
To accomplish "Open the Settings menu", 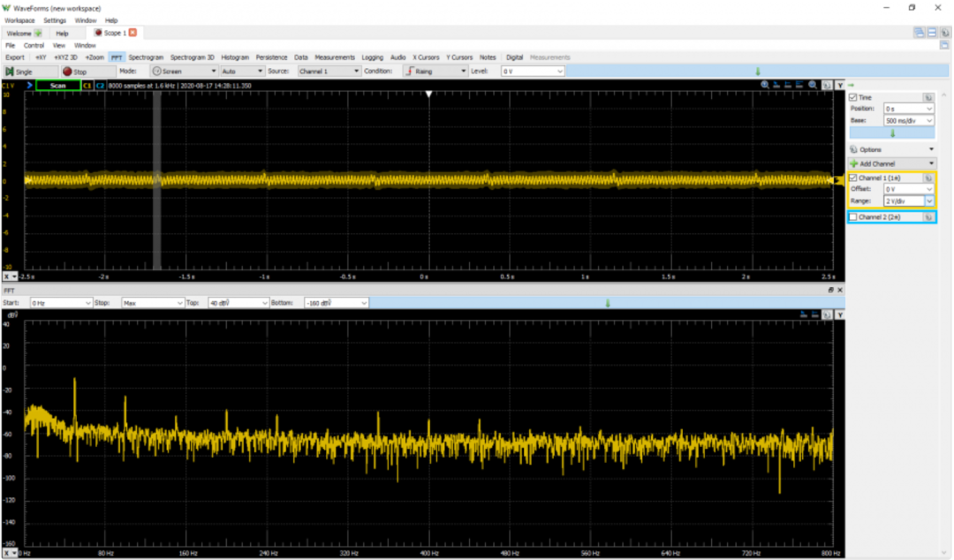I will click(54, 20).
